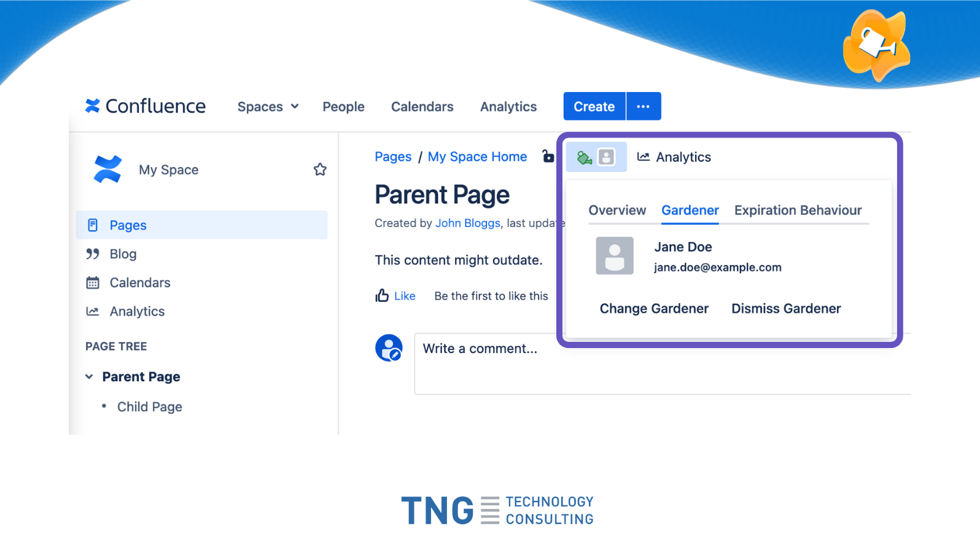Click the Write a comment field
This screenshot has height=550, width=980.
[663, 364]
